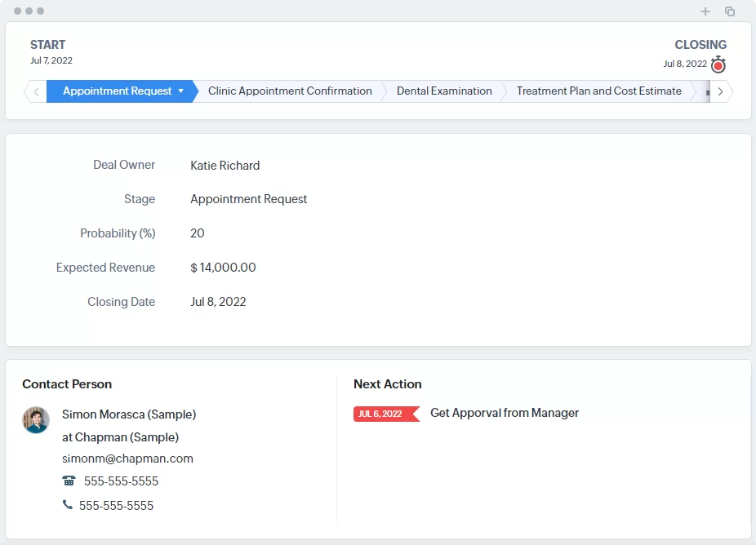Switch to the Dental Examination stage

(x=443, y=91)
